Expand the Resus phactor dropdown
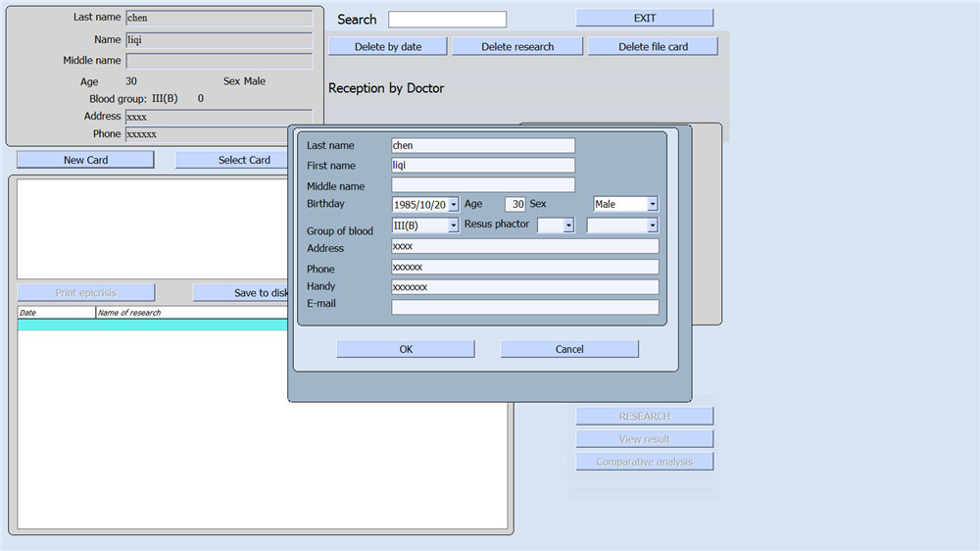The image size is (980, 551). click(x=568, y=225)
